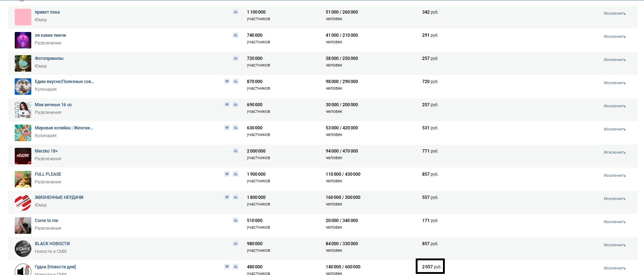Open statistics icon for ля какие пикчи

[236, 35]
